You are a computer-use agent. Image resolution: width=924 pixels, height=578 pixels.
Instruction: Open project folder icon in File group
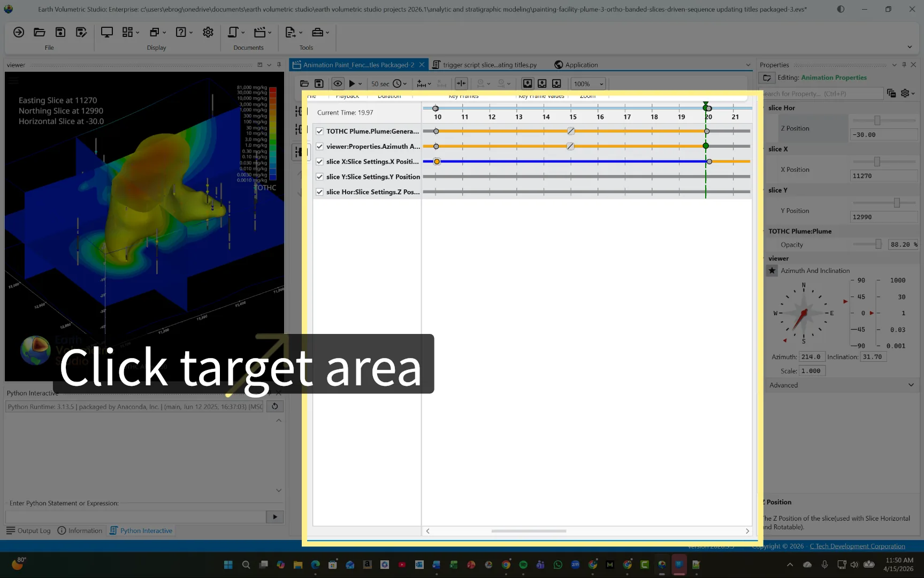39,33
